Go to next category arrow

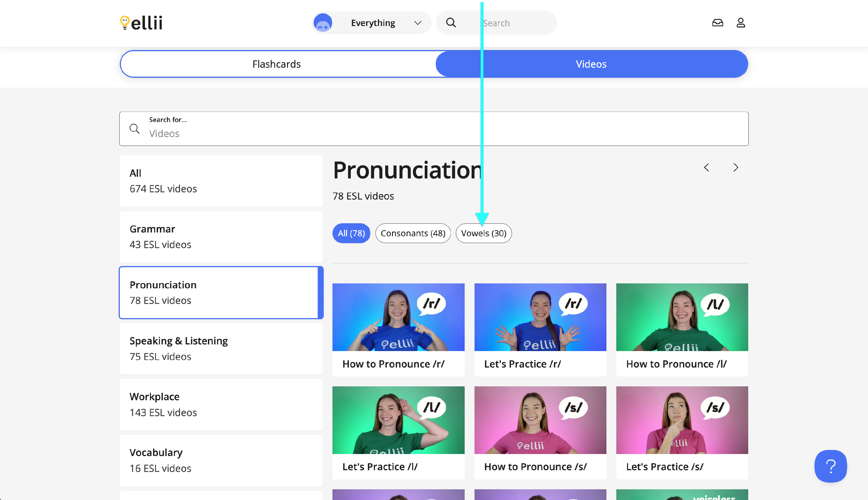tap(735, 167)
